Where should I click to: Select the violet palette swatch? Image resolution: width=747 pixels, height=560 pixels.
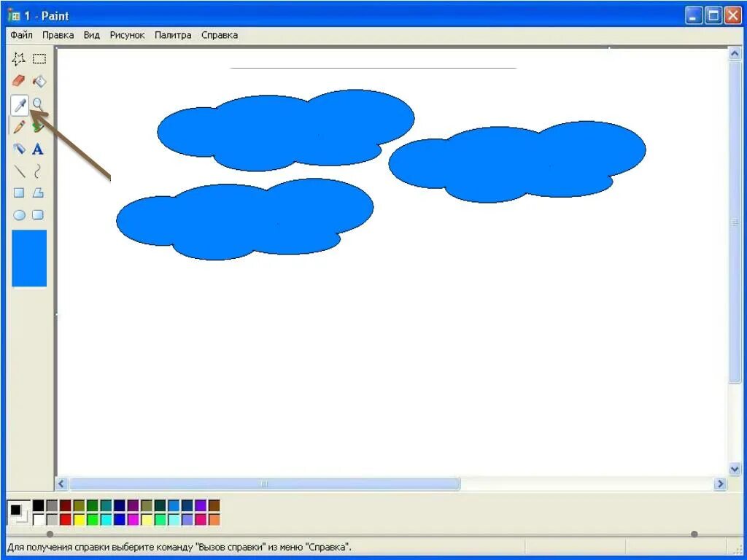click(x=201, y=505)
